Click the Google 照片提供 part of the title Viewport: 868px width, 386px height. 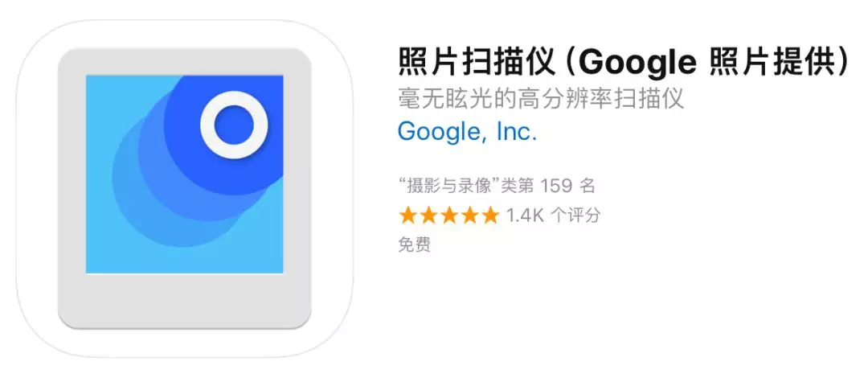point(710,63)
